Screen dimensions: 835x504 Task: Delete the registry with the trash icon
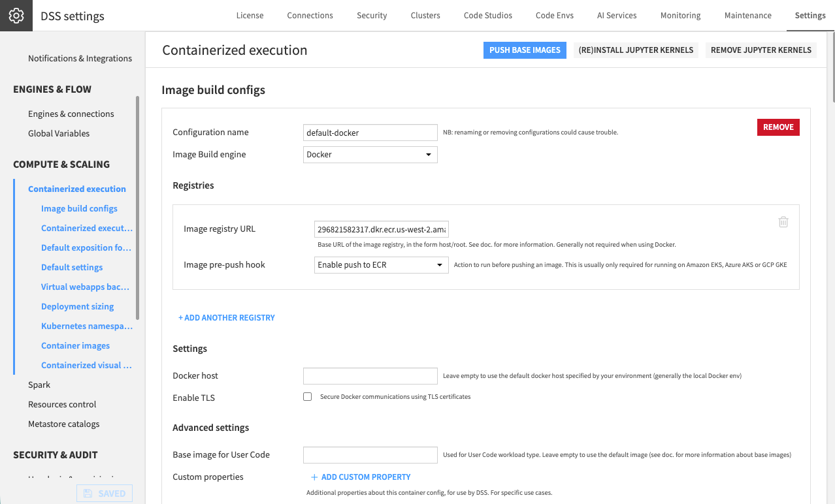(x=783, y=222)
